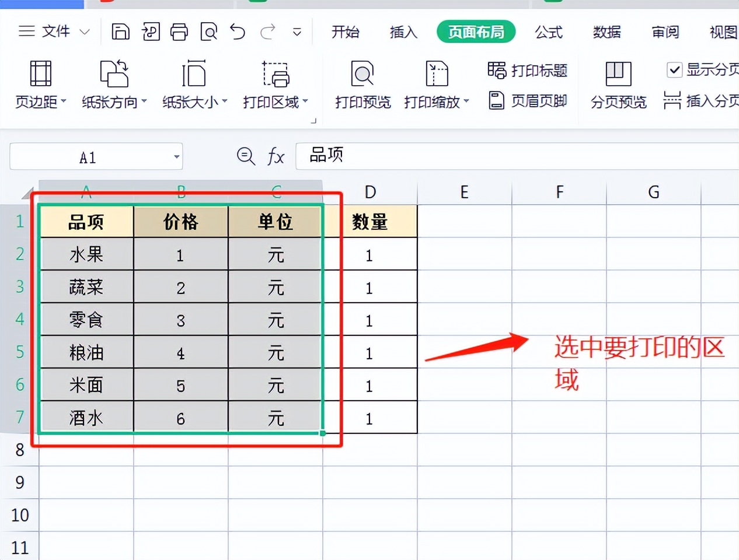The width and height of the screenshot is (739, 560).
Task: Click the 酒水 cell
Action: tap(86, 417)
